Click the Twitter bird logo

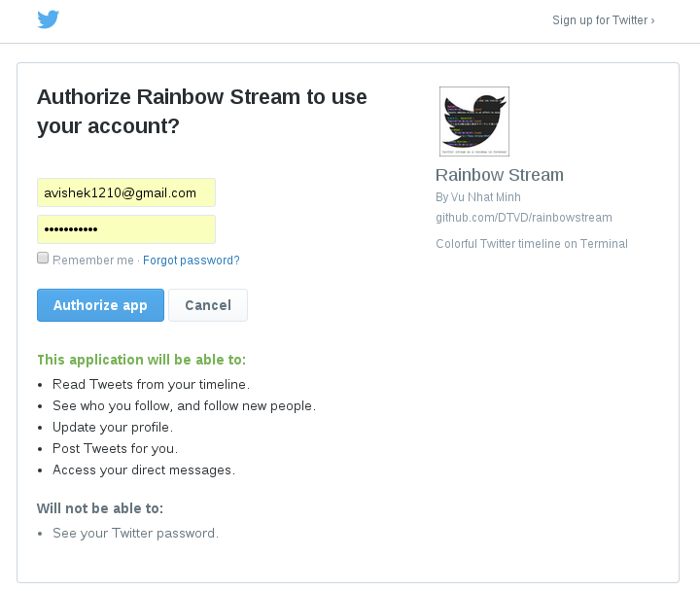48,19
